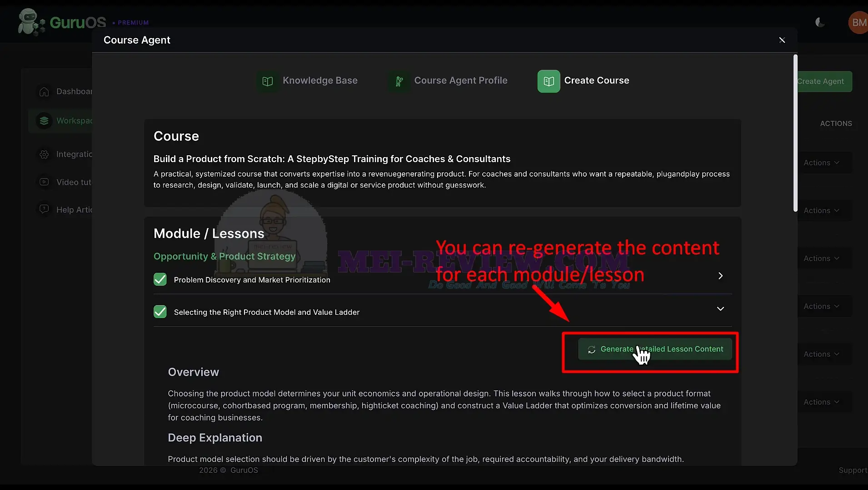Click the Support link in footer
Image resolution: width=868 pixels, height=490 pixels.
coord(853,470)
